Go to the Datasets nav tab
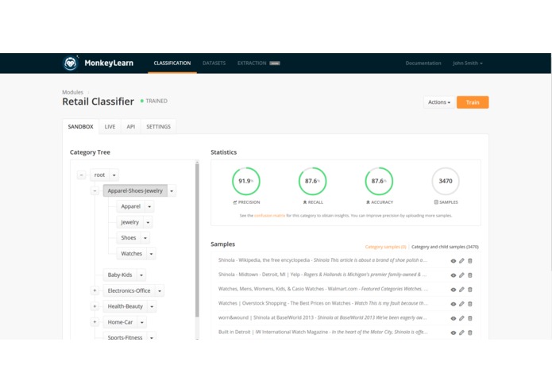 214,63
